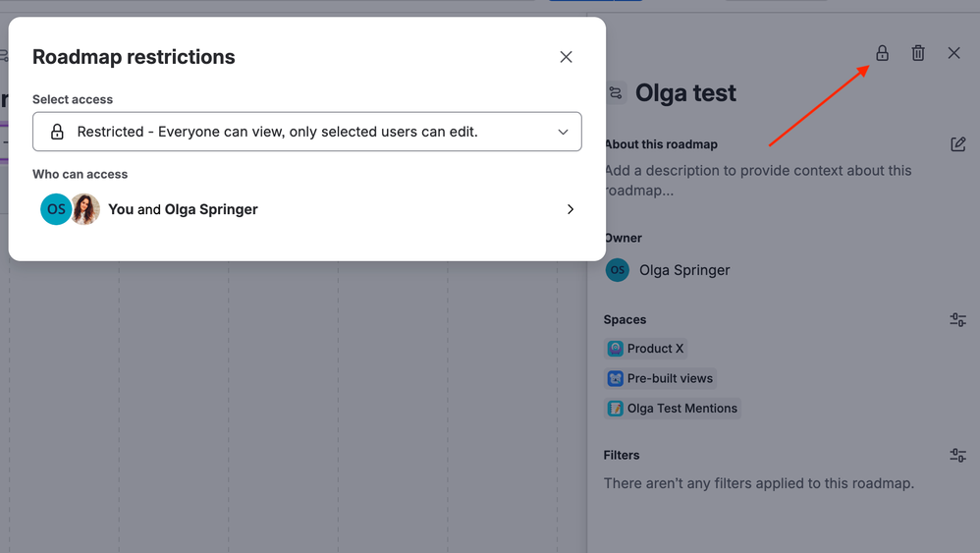
Task: Open Spaces settings sliders icon
Action: pyautogui.click(x=958, y=320)
